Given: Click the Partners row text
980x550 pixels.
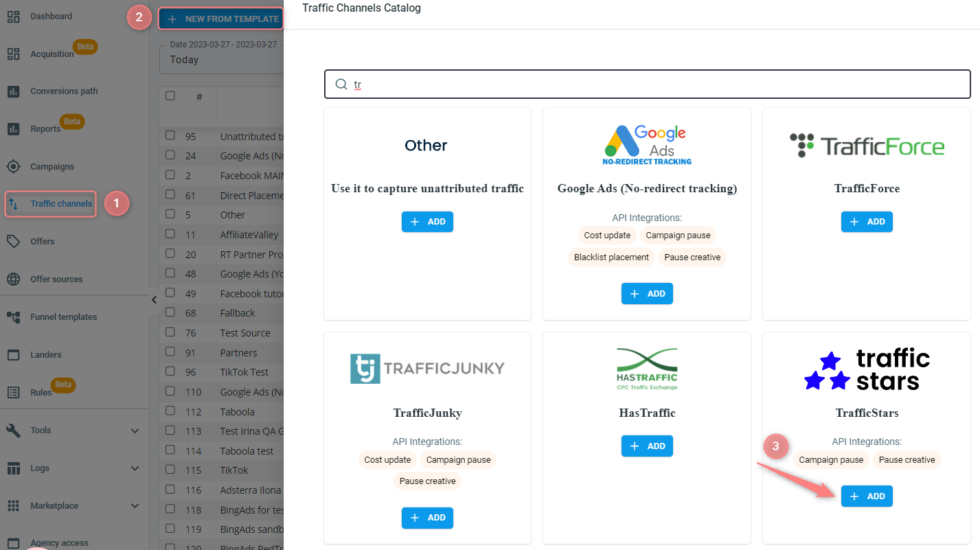Looking at the screenshot, I should coord(238,353).
